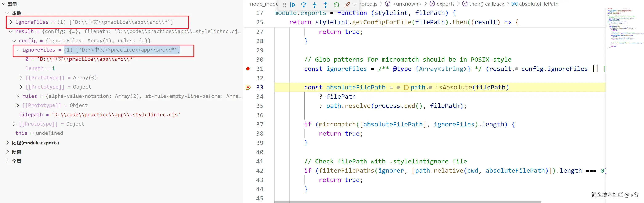
Task: Click the Continue debug button
Action: 293,5
